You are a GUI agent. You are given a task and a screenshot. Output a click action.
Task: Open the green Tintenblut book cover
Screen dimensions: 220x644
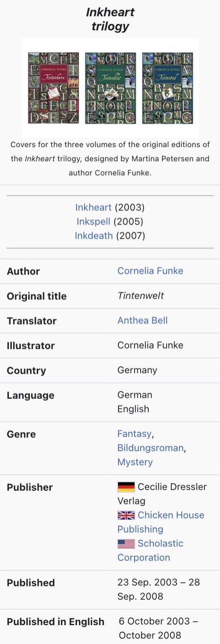pos(110,88)
